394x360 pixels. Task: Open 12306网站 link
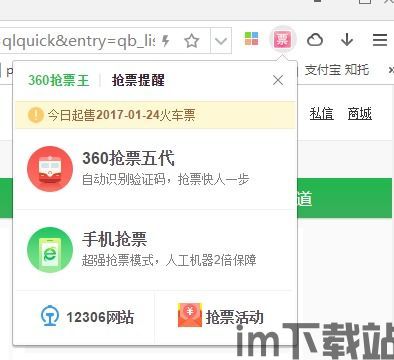(100, 317)
